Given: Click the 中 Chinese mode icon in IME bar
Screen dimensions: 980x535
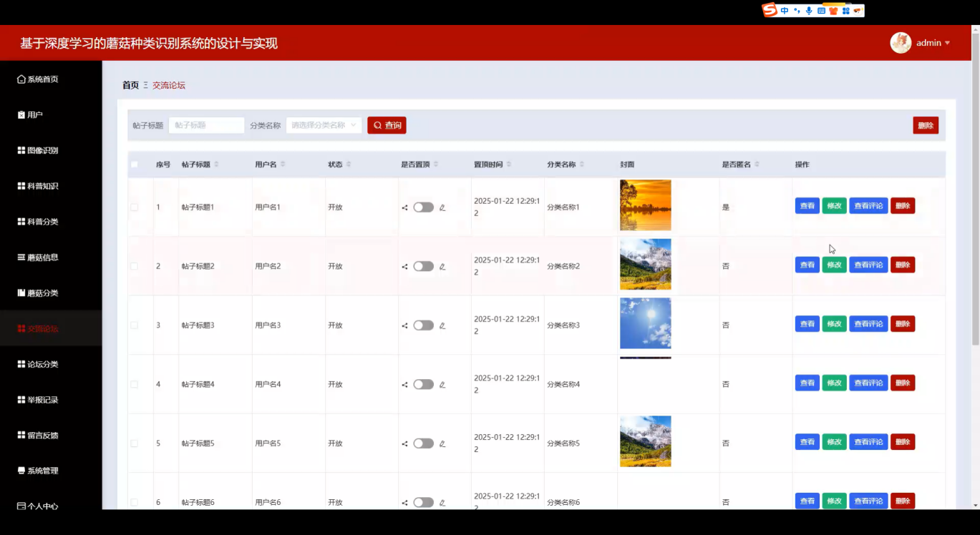Looking at the screenshot, I should coord(785,10).
